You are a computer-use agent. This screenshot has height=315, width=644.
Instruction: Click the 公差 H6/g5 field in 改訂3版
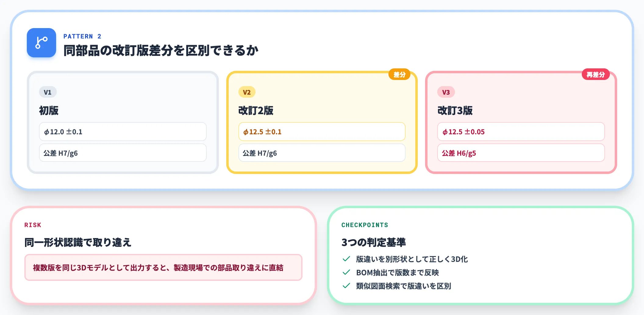[x=521, y=153]
